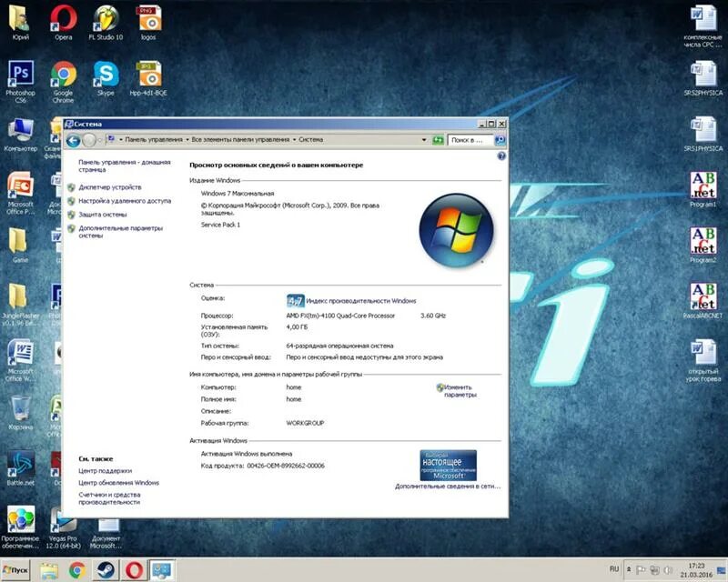The height and width of the screenshot is (582, 728).
Task: Click the search magnifier icon
Action: point(500,140)
